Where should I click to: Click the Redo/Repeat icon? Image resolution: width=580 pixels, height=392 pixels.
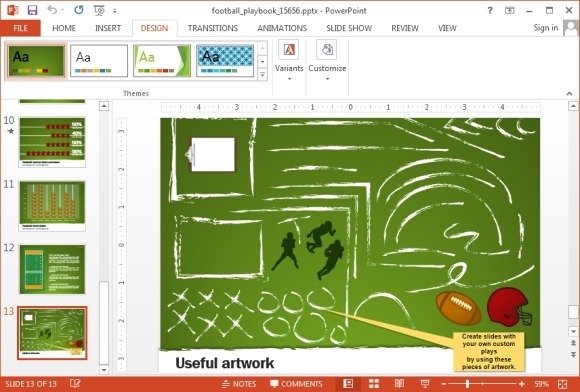tap(78, 10)
